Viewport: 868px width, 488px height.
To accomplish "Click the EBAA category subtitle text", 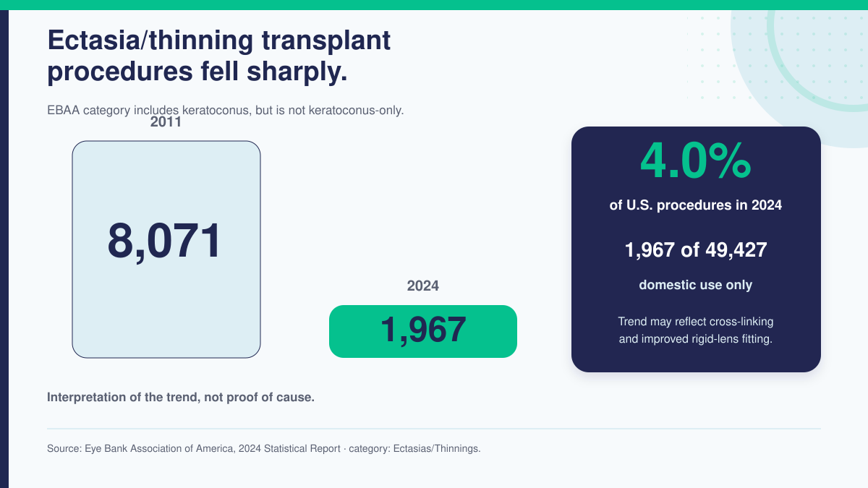I will [225, 111].
